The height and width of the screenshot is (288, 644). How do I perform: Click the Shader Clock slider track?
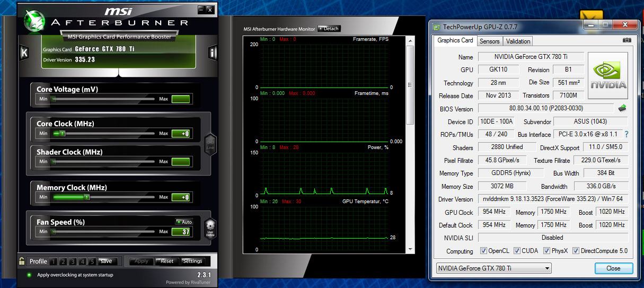[x=103, y=161]
